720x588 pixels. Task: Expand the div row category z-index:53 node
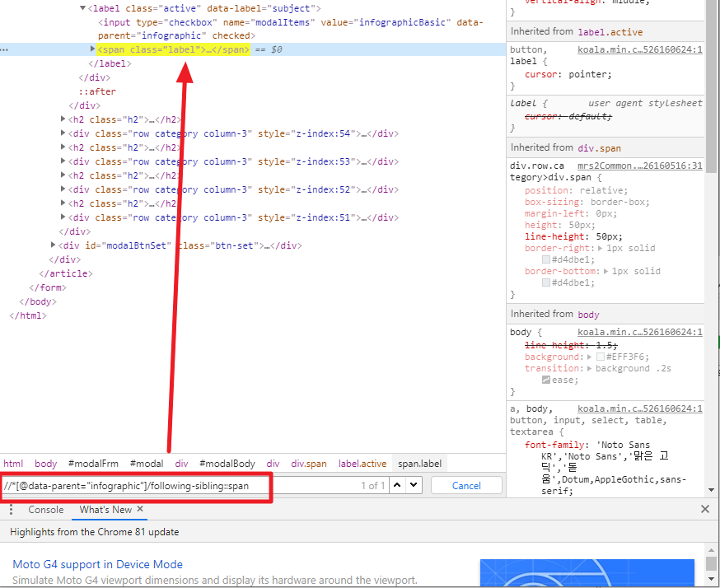63,161
